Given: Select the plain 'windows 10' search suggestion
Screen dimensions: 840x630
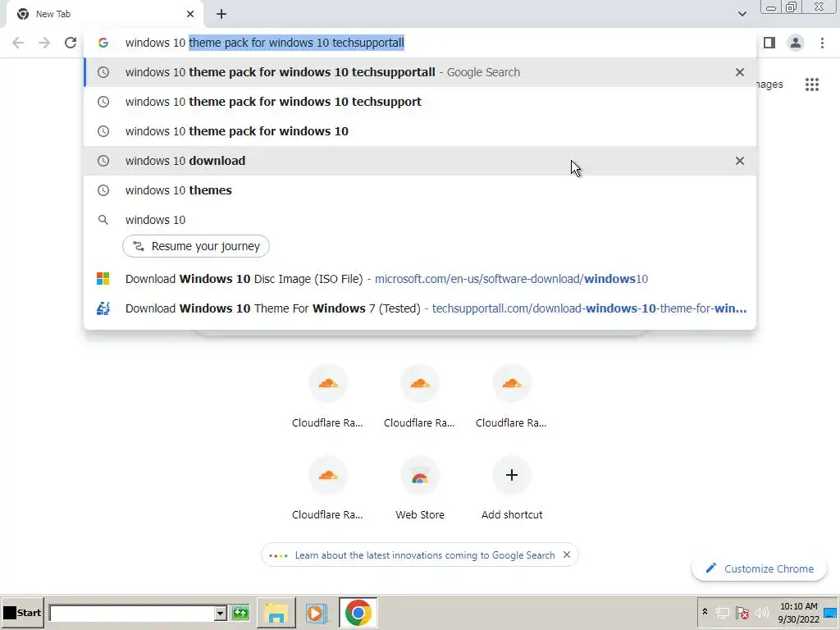Looking at the screenshot, I should click(420, 220).
